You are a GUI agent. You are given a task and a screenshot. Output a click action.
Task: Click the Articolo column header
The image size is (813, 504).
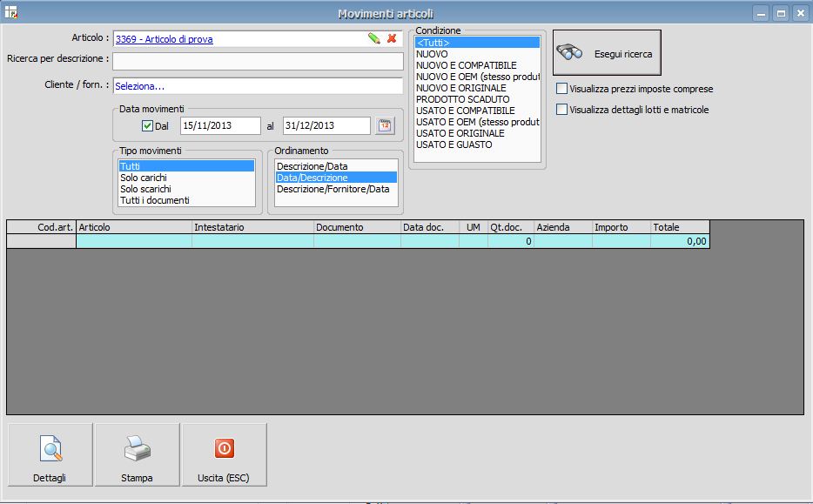click(134, 227)
